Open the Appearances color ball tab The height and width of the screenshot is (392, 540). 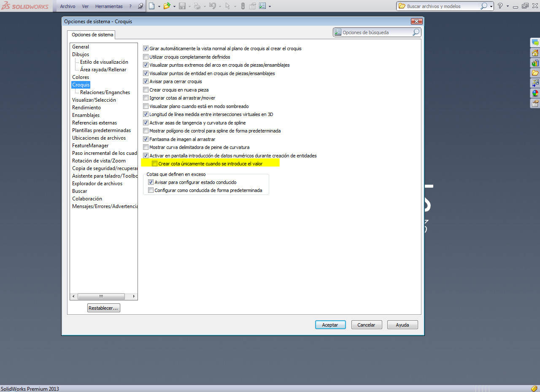[535, 93]
